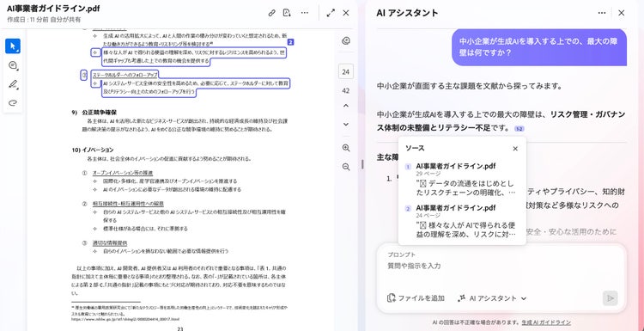Open AI Assistant panel options menu
The width and height of the screenshot is (644, 331).
pos(602,13)
